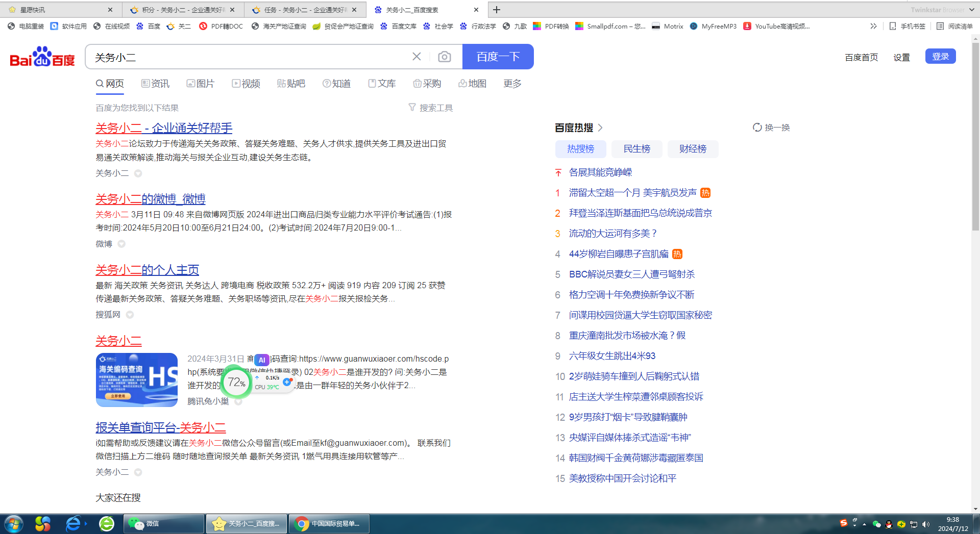Open dropdown next to 关务小二 source

[138, 173]
